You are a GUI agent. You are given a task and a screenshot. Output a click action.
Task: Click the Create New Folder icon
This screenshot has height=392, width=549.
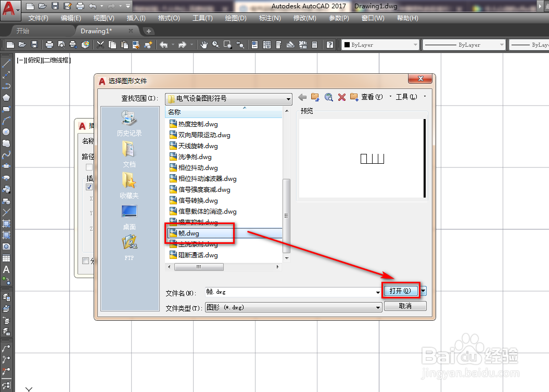(354, 97)
